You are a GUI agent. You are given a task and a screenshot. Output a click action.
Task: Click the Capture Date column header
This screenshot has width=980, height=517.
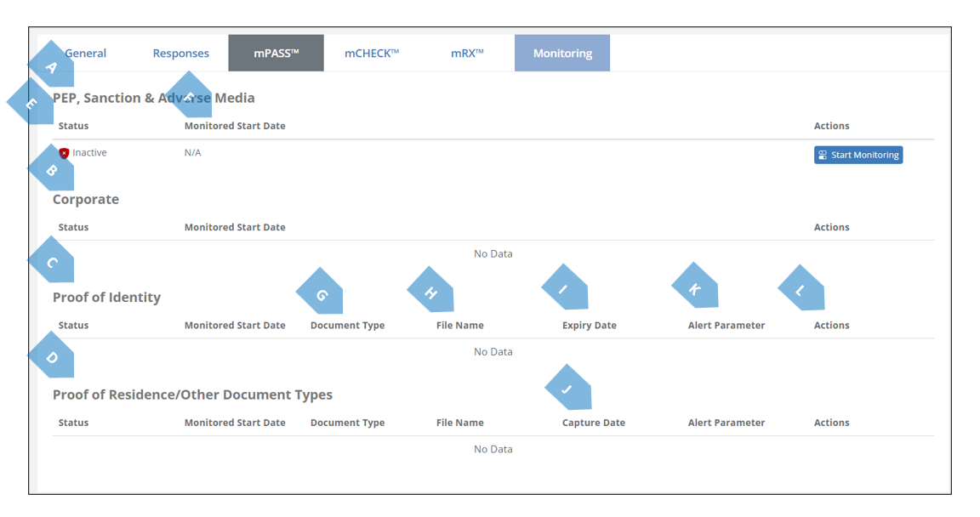point(593,423)
